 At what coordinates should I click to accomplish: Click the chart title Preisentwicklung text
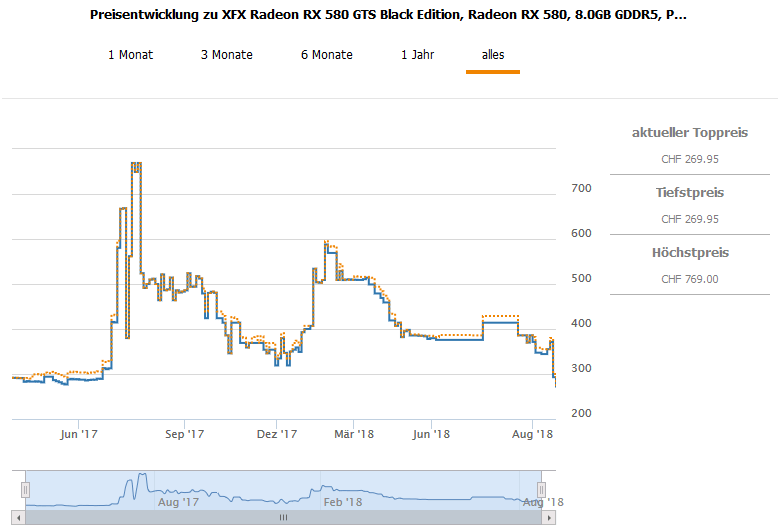click(388, 14)
